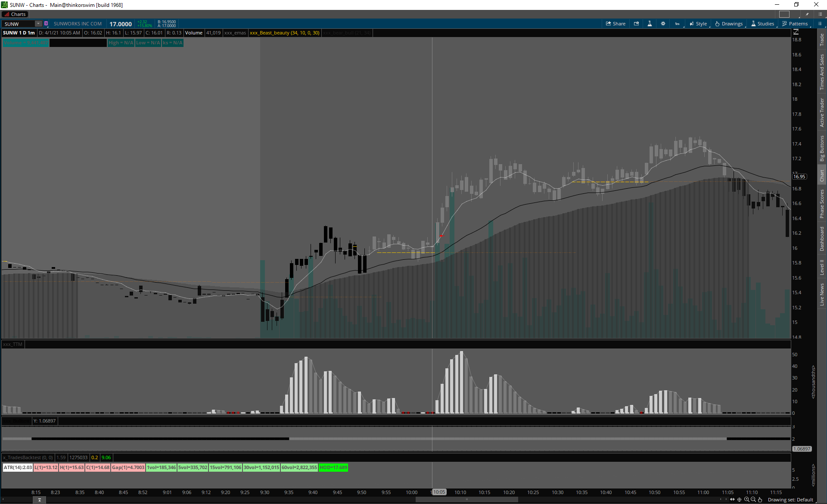This screenshot has width=827, height=504.
Task: Toggle the symbol link color icon
Action: point(46,24)
